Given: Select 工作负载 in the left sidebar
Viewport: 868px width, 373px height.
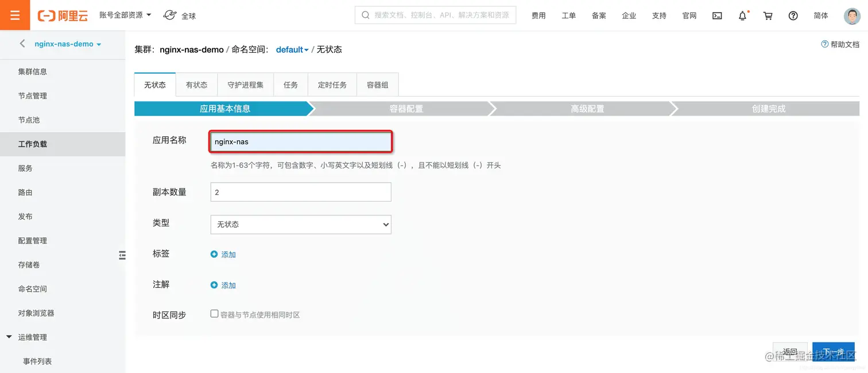Looking at the screenshot, I should tap(32, 144).
